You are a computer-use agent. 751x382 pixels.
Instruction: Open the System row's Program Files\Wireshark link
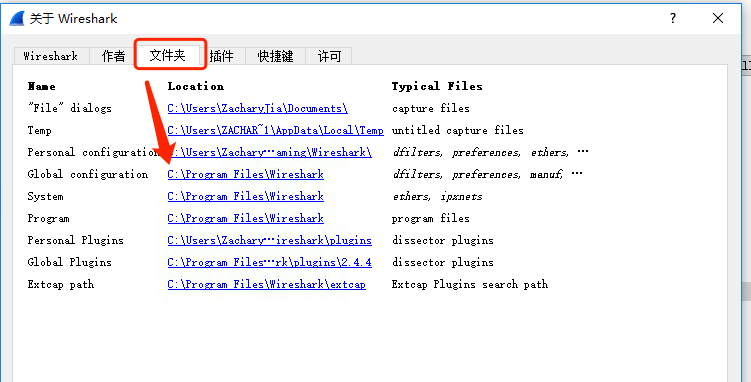(x=246, y=196)
